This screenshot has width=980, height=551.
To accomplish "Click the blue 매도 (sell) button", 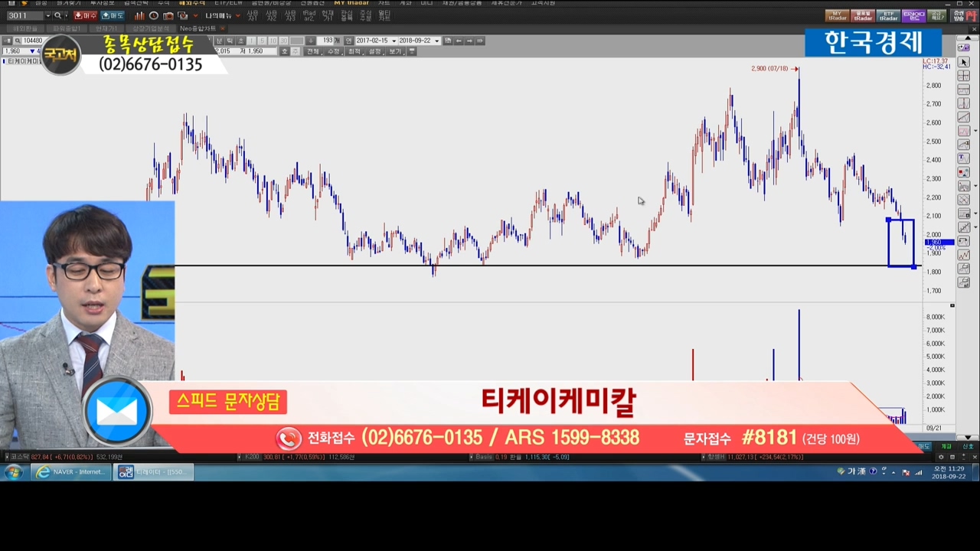I will click(x=112, y=15).
